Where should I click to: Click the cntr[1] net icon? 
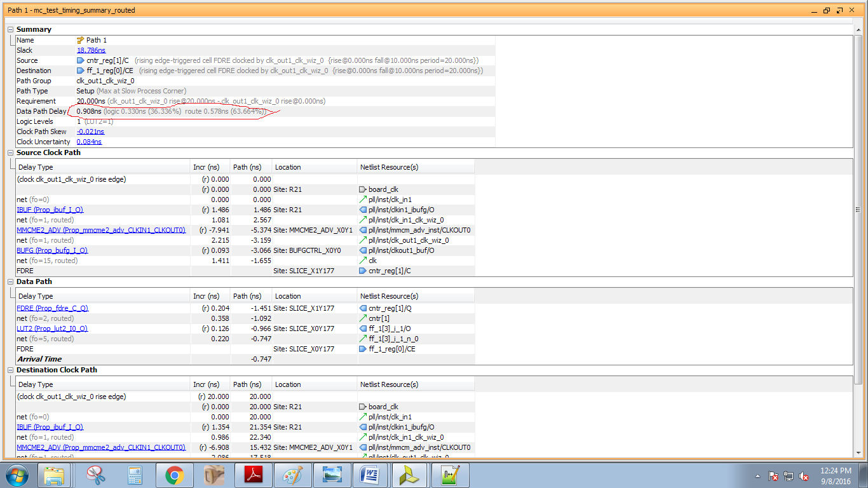coord(363,318)
